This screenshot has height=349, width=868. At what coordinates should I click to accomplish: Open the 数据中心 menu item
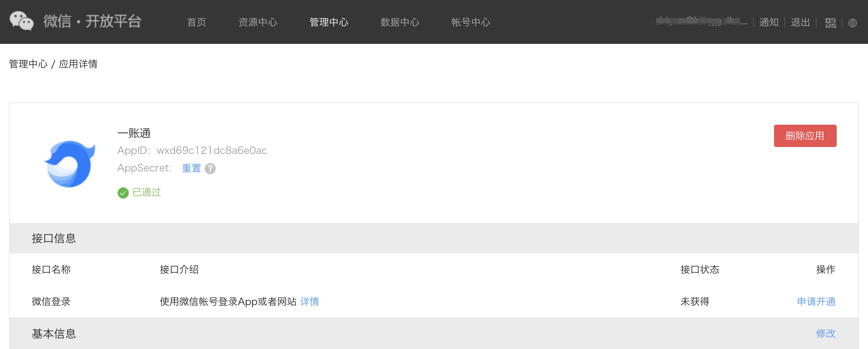pos(400,22)
